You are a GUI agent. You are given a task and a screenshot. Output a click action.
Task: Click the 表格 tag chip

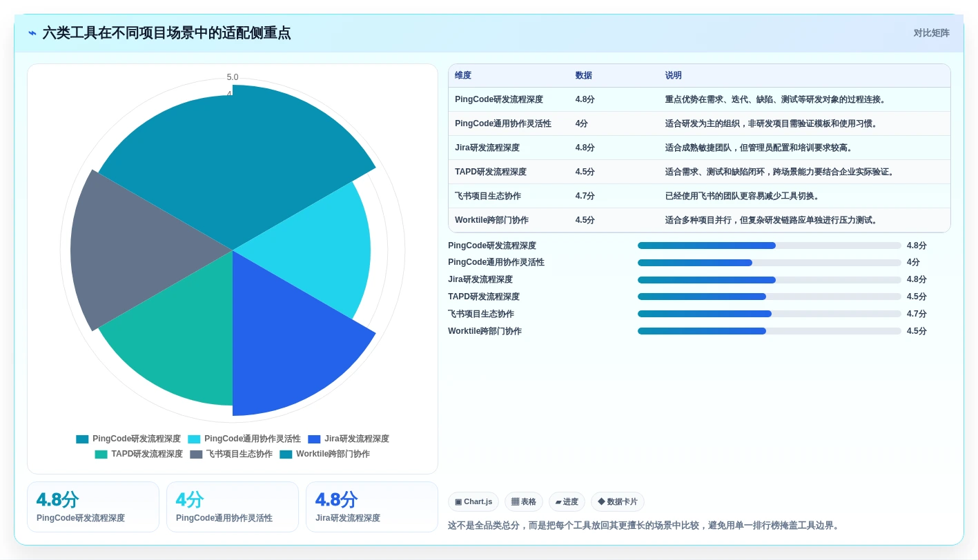point(524,502)
